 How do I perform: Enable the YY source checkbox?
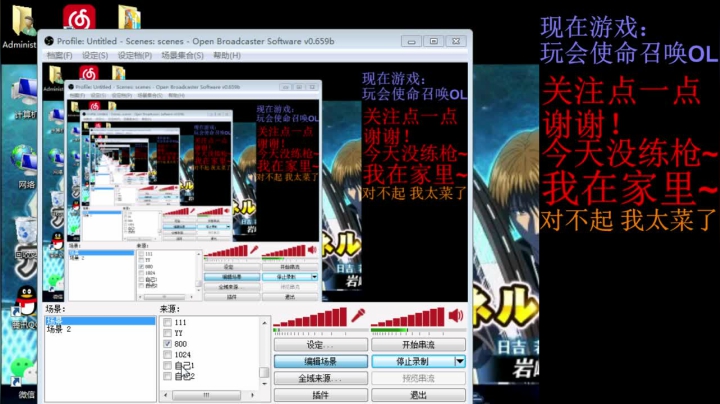click(x=168, y=333)
